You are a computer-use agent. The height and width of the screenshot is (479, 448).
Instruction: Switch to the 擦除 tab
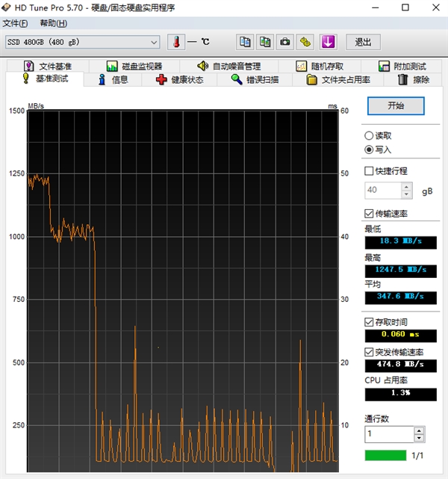413,80
